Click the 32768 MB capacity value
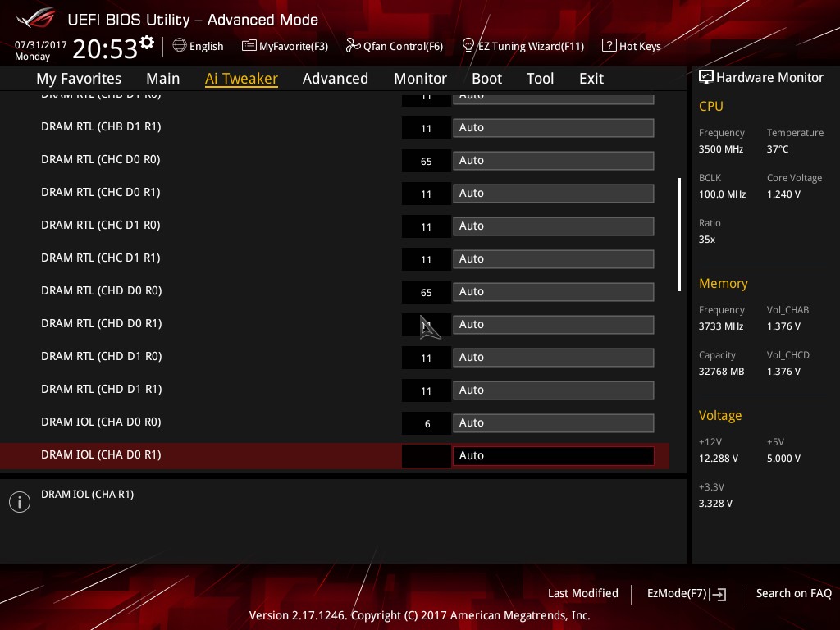Viewport: 840px width, 630px height. click(x=722, y=372)
